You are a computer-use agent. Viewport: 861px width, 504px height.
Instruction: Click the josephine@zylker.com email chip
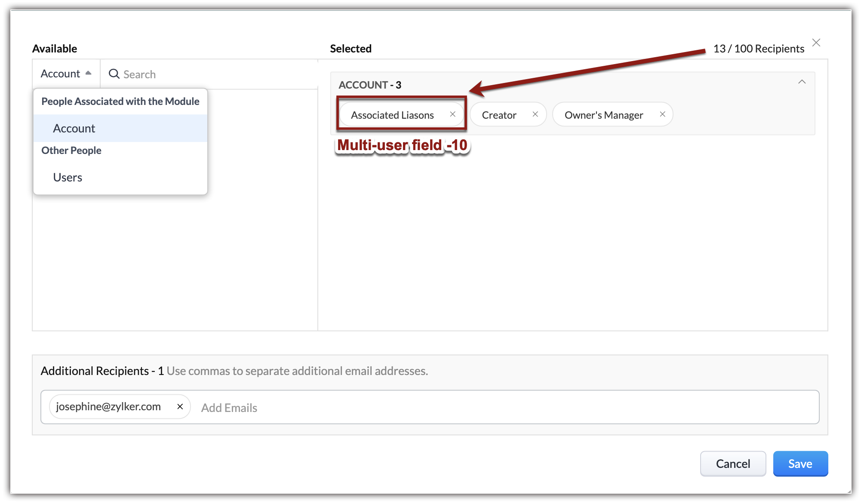108,406
